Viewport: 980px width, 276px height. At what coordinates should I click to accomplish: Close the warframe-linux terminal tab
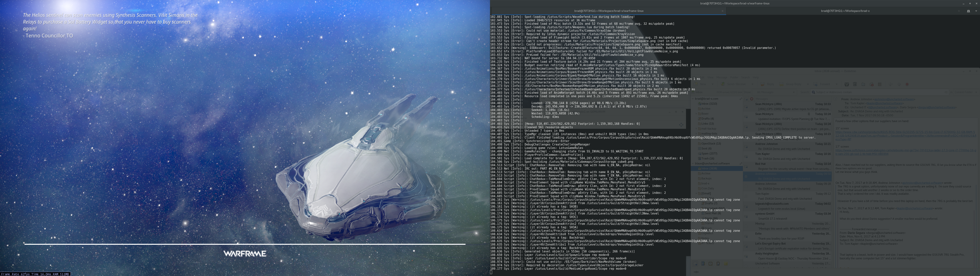[722, 11]
